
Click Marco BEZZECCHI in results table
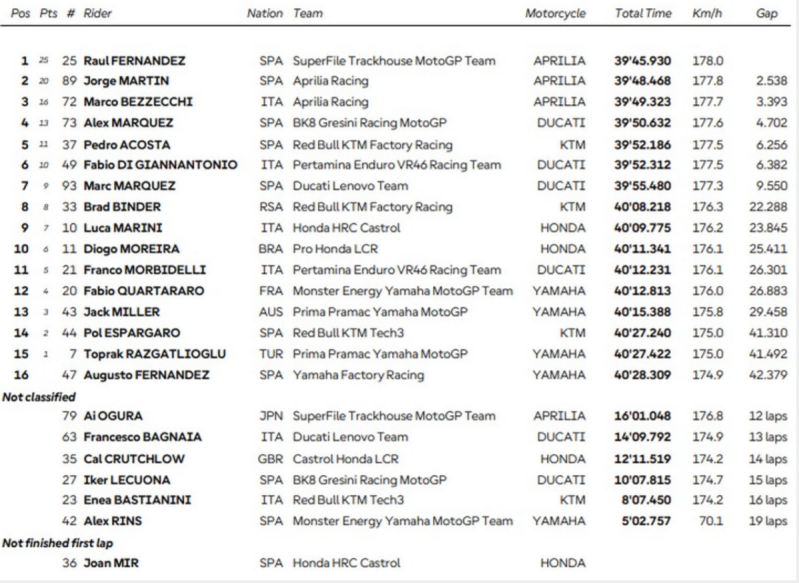138,102
